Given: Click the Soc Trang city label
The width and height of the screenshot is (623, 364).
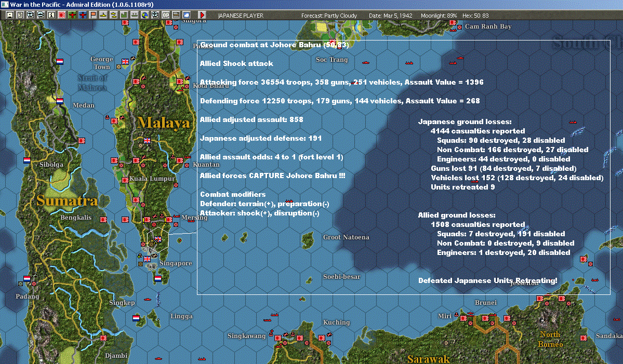Looking at the screenshot, I should (x=332, y=60).
